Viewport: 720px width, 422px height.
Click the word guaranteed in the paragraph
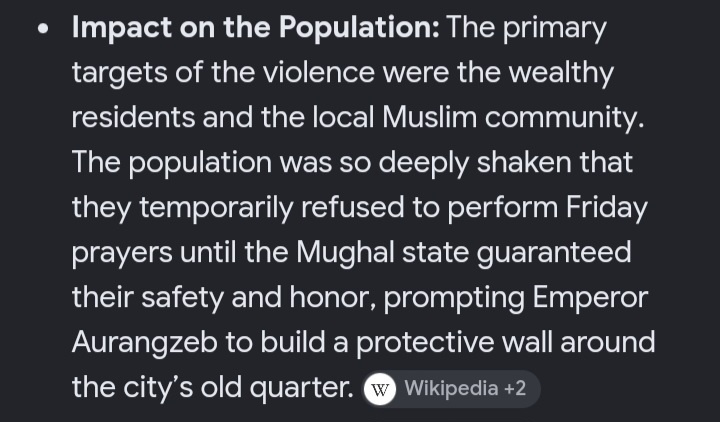pyautogui.click(x=554, y=253)
